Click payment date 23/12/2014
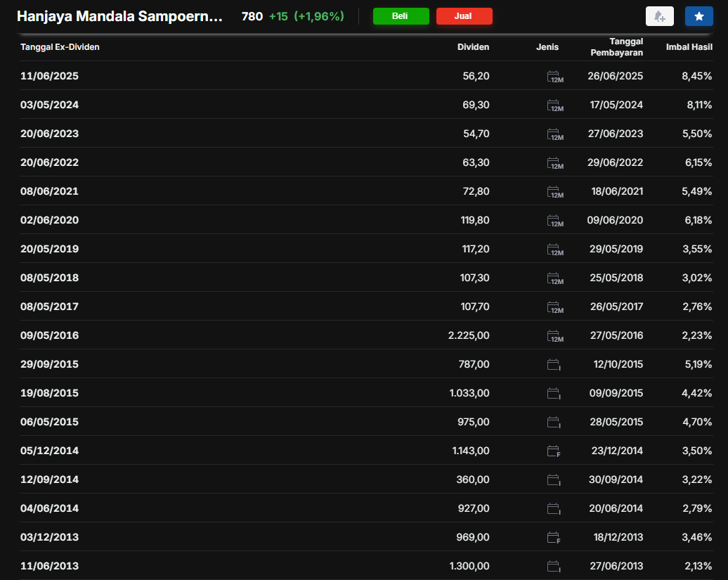This screenshot has height=580, width=728. [x=618, y=451]
